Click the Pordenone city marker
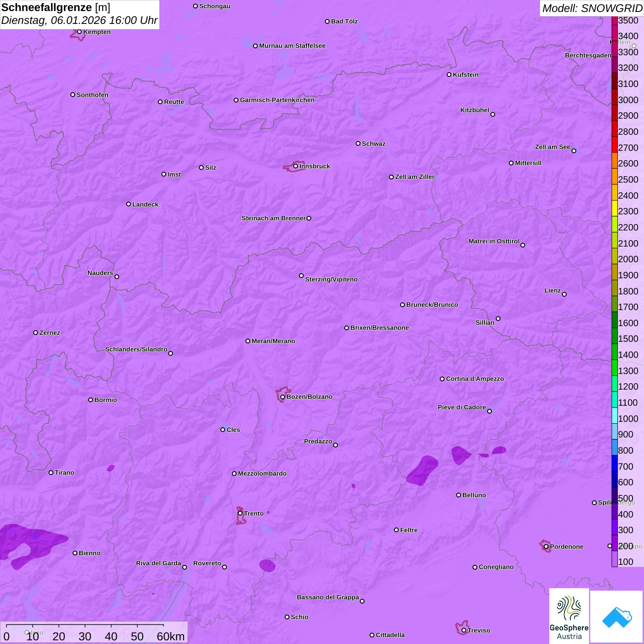Screen dimensions: 644x644 click(546, 546)
